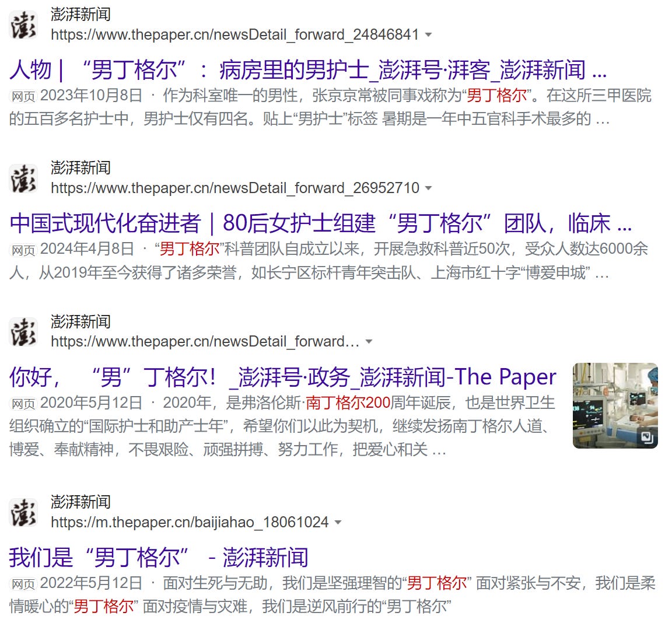Click the URL https://www.thepaper.cn/newsDetail_forward_26952710
Viewport: 672px width, 630px height.
[x=235, y=188]
